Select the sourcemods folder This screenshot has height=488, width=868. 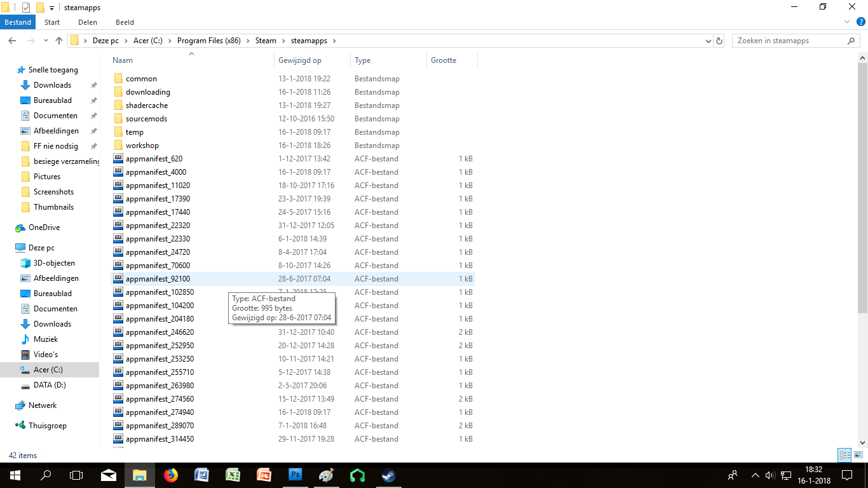coord(146,119)
